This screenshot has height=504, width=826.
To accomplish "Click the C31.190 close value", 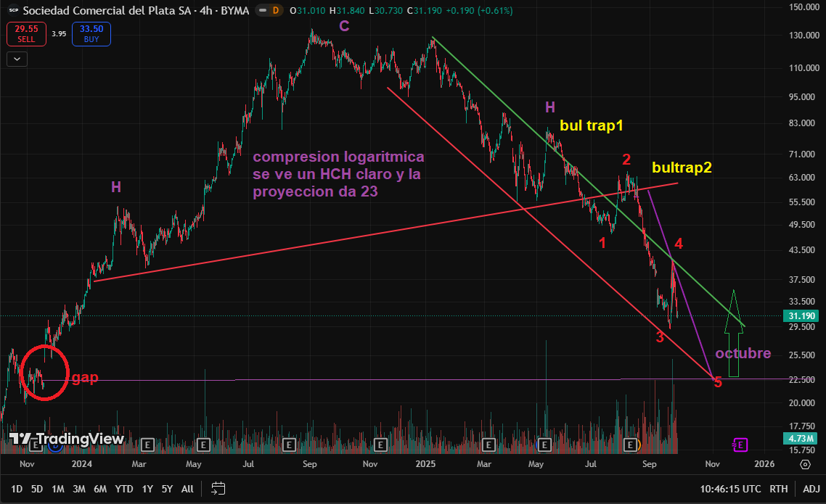I will click(424, 11).
